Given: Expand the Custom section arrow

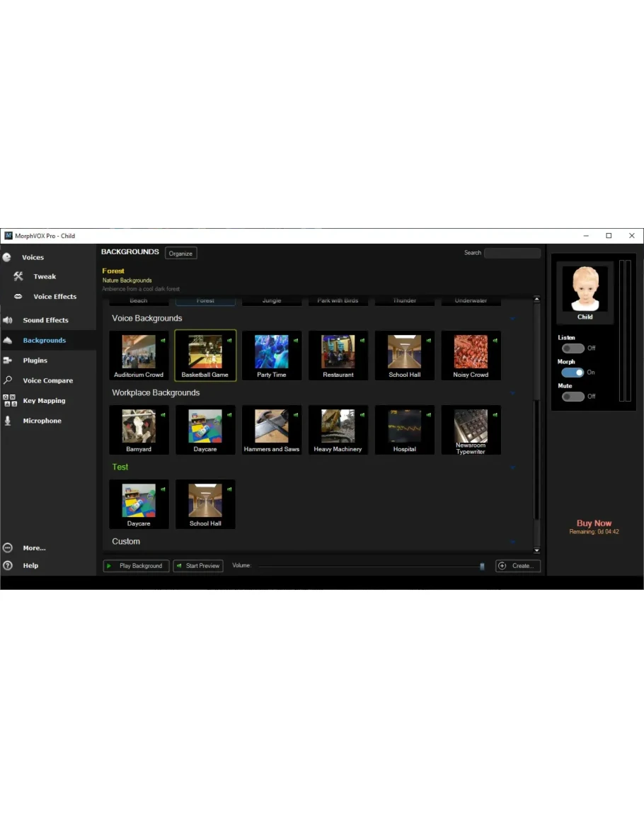Looking at the screenshot, I should pos(512,542).
